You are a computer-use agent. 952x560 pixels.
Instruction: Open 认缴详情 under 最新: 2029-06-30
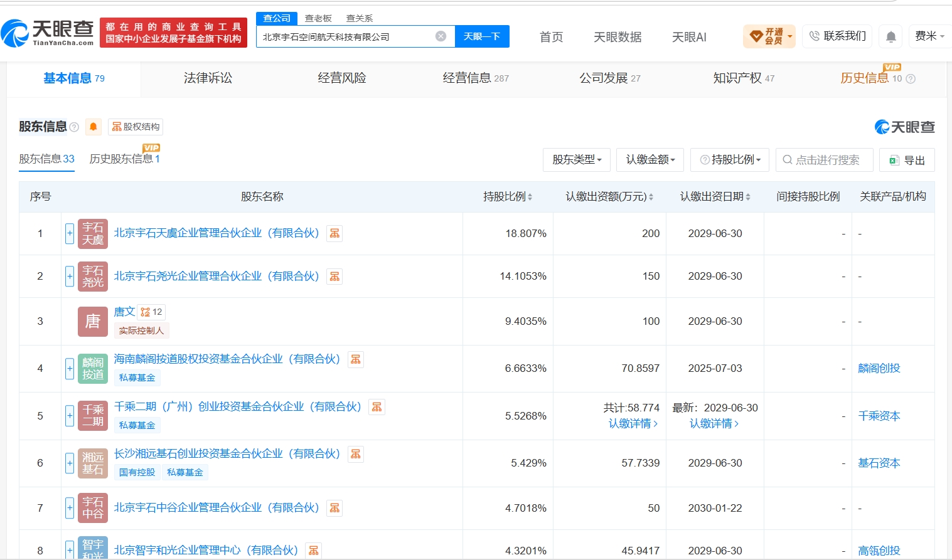(x=714, y=423)
